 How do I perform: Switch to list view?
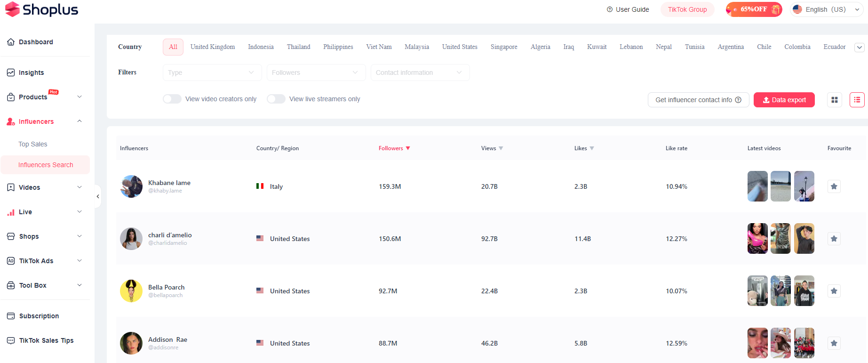[x=857, y=100]
